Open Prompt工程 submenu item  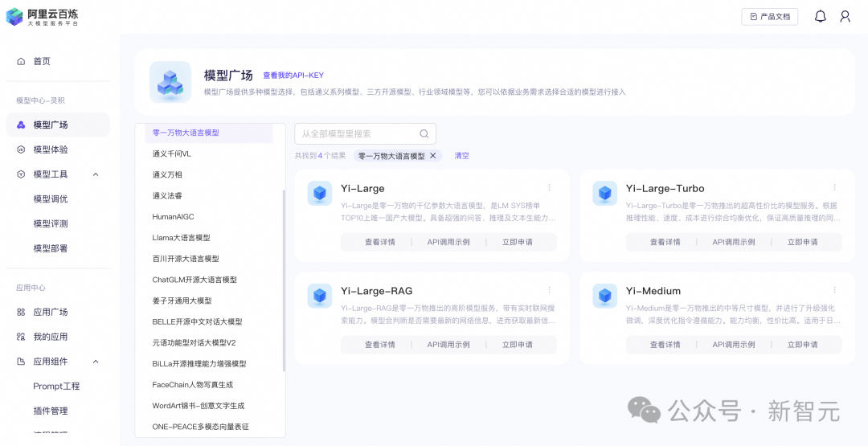click(56, 386)
